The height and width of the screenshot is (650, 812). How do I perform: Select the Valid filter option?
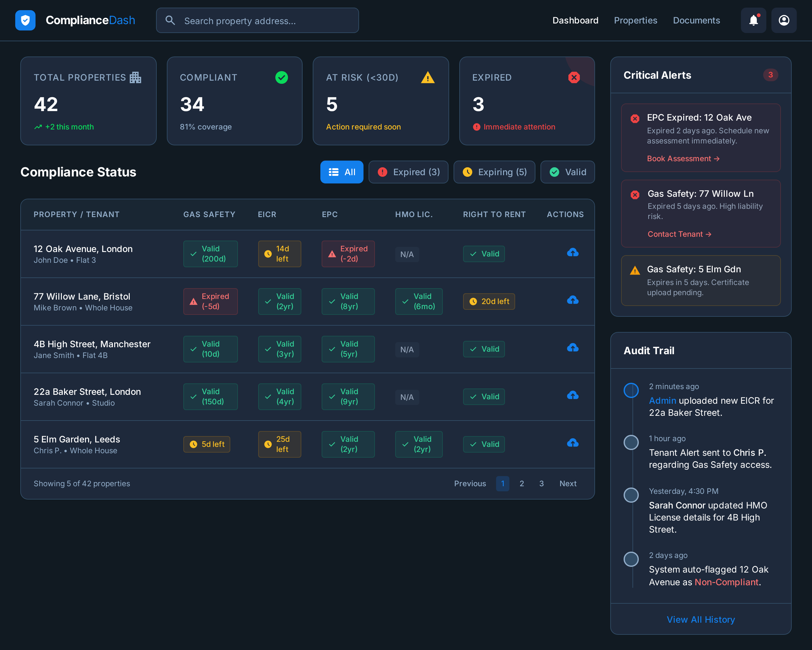coord(567,172)
